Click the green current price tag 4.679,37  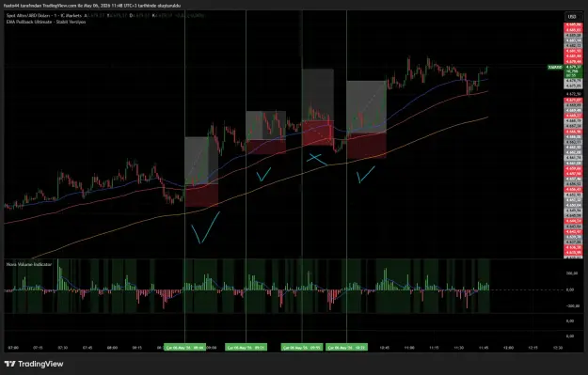[x=573, y=71]
